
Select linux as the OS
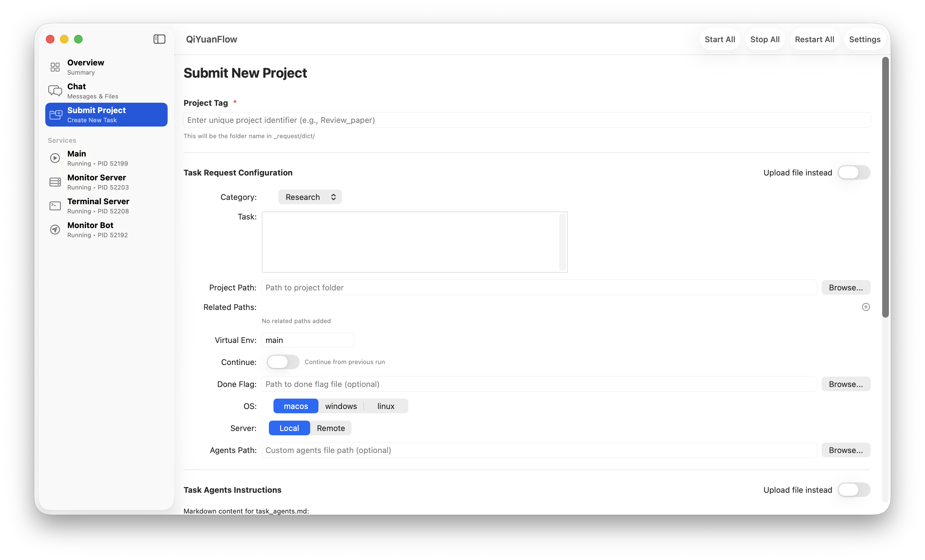[386, 406]
